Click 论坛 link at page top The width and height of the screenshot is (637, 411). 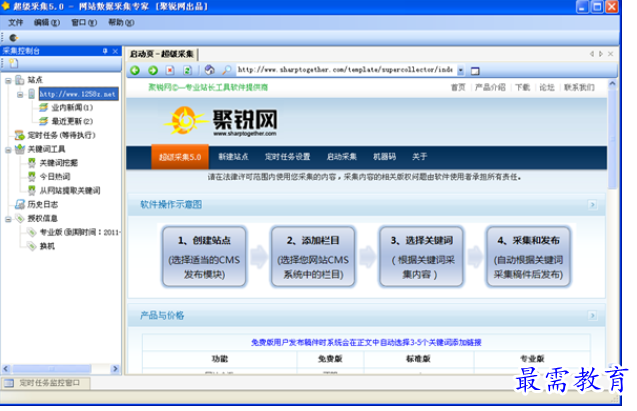(x=547, y=87)
